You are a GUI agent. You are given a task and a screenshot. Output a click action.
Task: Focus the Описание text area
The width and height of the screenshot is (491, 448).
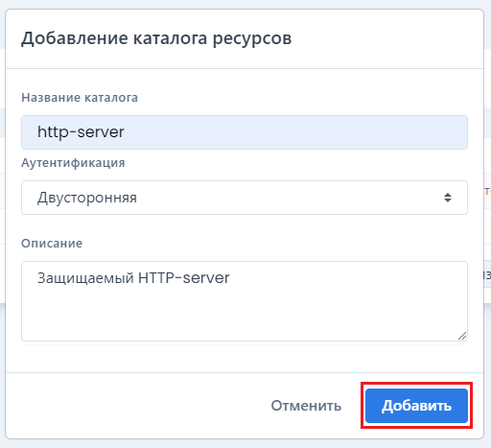click(245, 301)
